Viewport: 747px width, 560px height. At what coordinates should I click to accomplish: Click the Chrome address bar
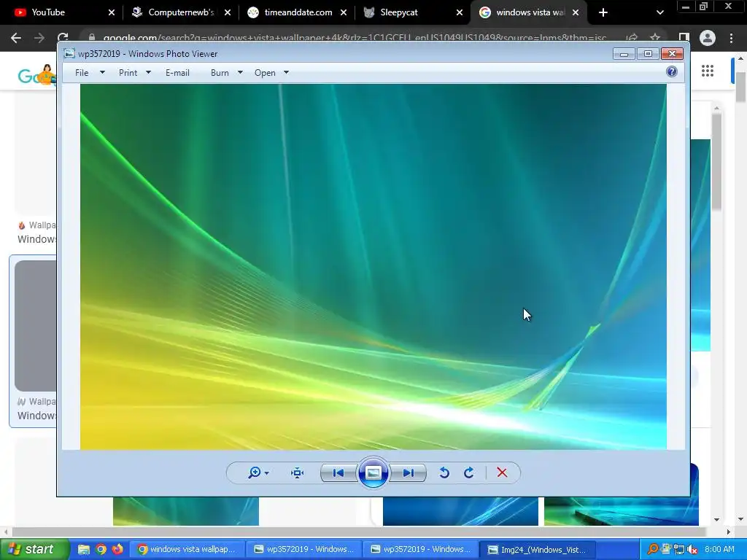tap(355, 38)
